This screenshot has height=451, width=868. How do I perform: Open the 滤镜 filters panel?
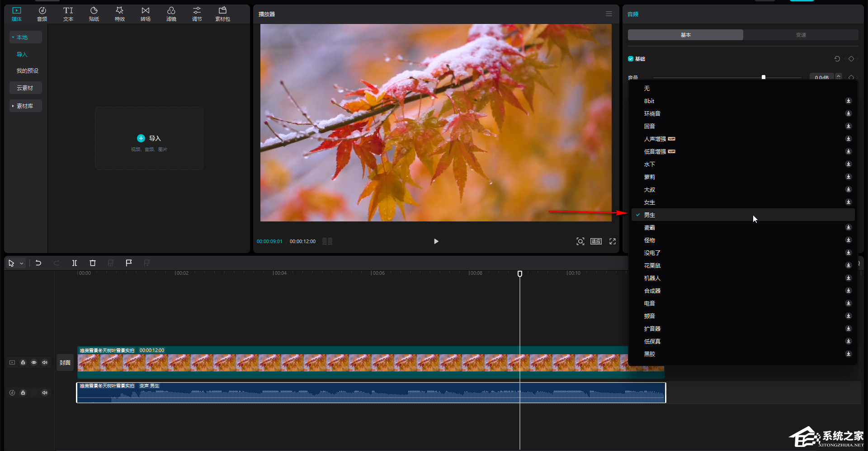click(x=171, y=14)
